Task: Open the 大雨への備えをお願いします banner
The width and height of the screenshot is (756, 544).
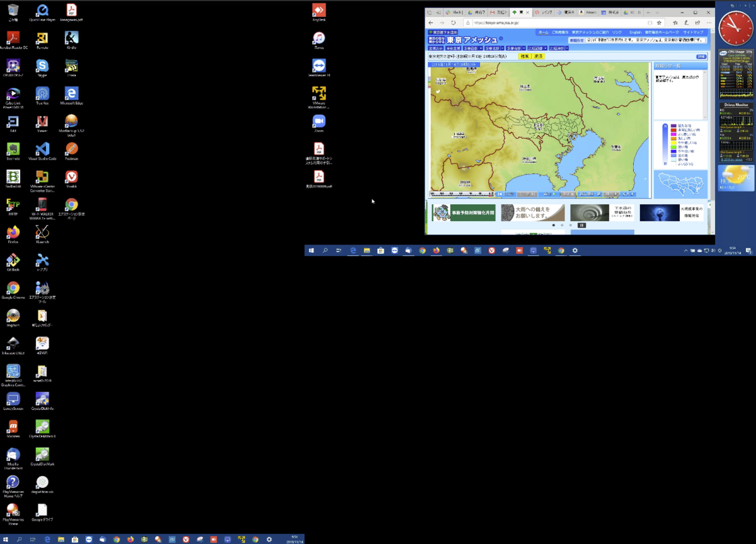Action: click(533, 212)
